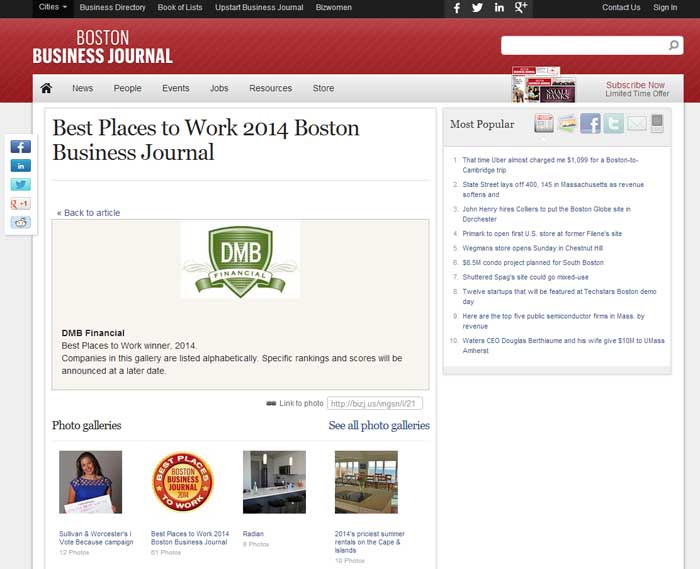The height and width of the screenshot is (569, 700).
Task: Focus the site search field
Action: 583,46
